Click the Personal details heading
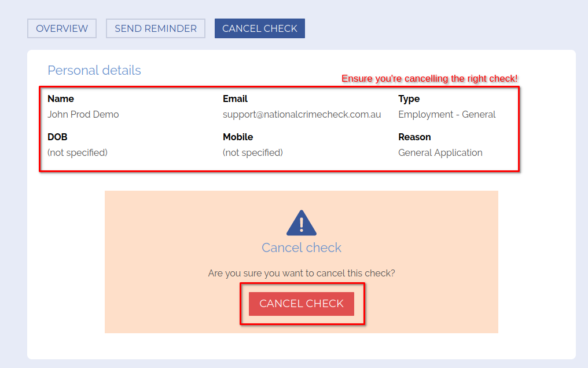 pyautogui.click(x=94, y=70)
